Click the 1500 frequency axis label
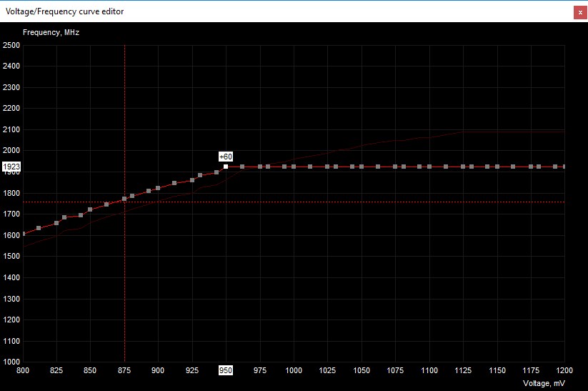The height and width of the screenshot is (391, 588). pyautogui.click(x=11, y=256)
